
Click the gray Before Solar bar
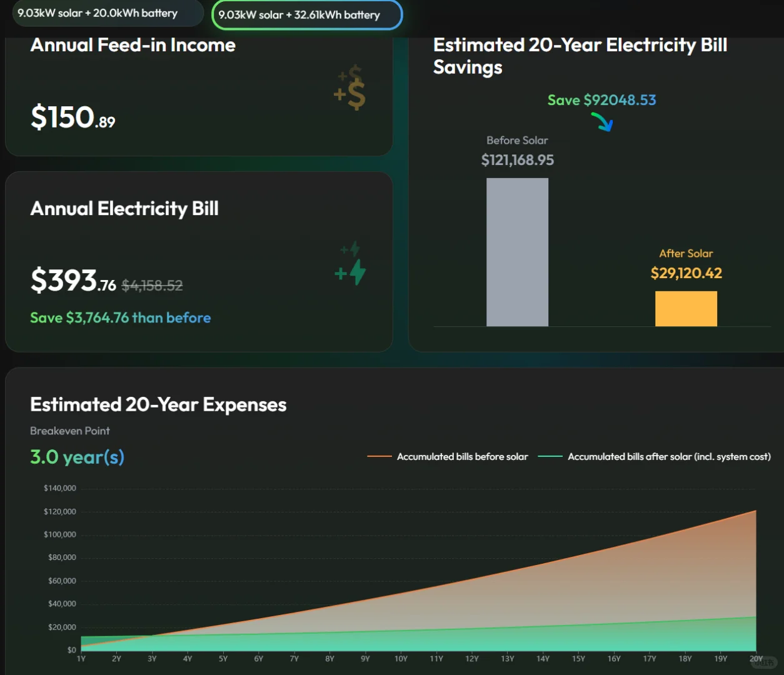point(517,252)
